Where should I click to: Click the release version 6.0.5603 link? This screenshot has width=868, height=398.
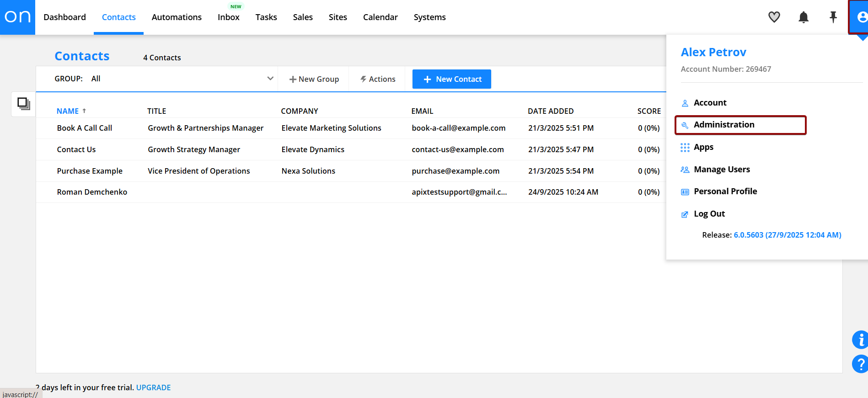787,235
